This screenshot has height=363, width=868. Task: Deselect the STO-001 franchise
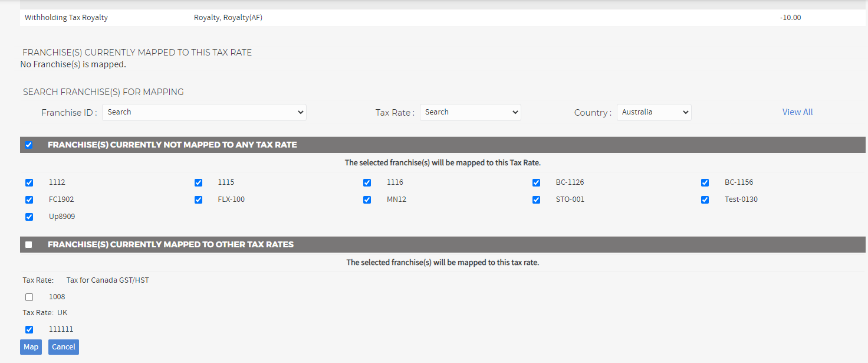(536, 200)
